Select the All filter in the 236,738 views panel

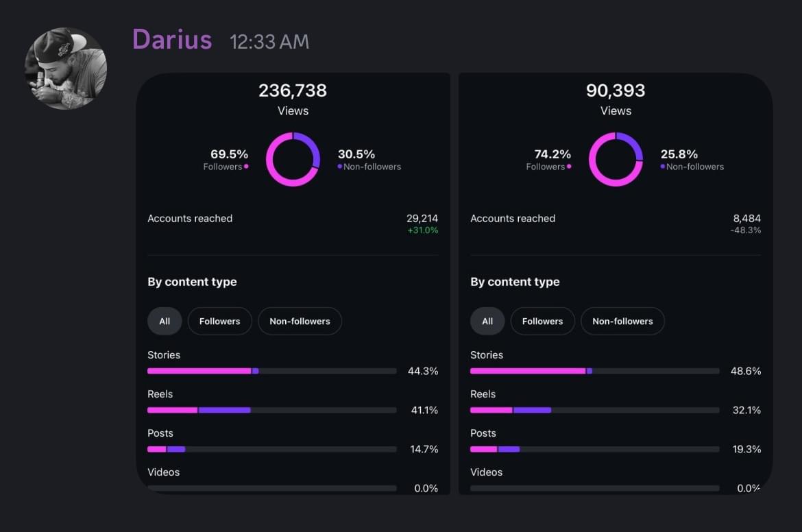point(165,321)
